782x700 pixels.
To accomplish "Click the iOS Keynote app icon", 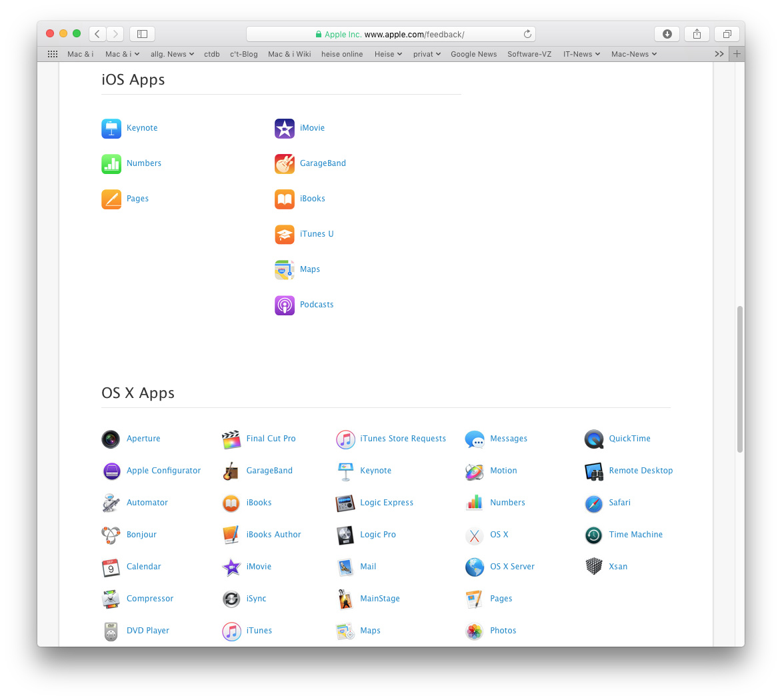I will pyautogui.click(x=111, y=128).
